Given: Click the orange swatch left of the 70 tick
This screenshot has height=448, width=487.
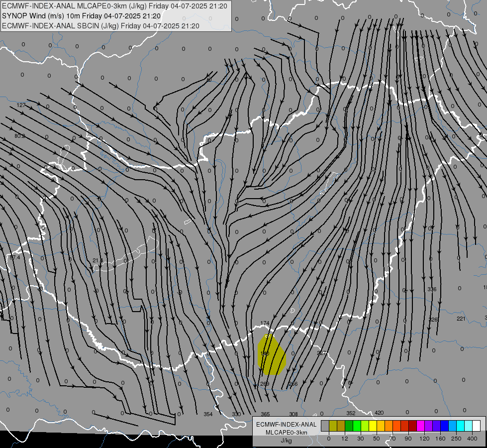Looking at the screenshot, I should click(x=389, y=426).
